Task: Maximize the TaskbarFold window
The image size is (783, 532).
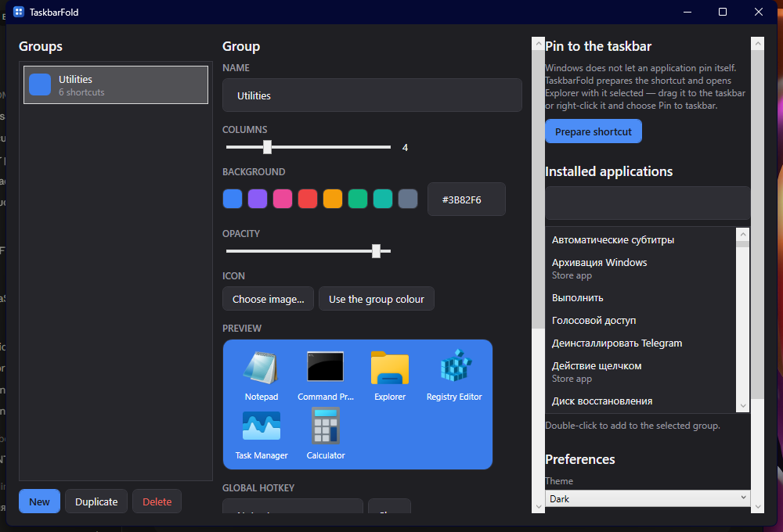Action: 723,12
